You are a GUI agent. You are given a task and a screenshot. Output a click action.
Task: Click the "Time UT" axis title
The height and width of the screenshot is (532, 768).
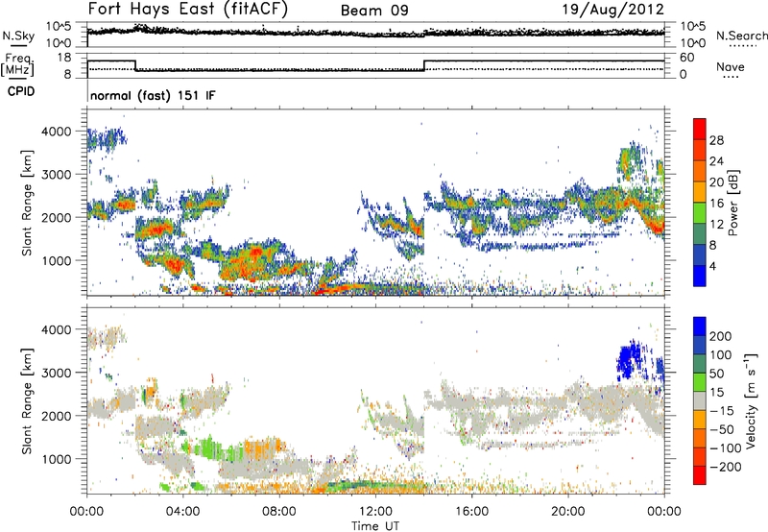pos(375,526)
